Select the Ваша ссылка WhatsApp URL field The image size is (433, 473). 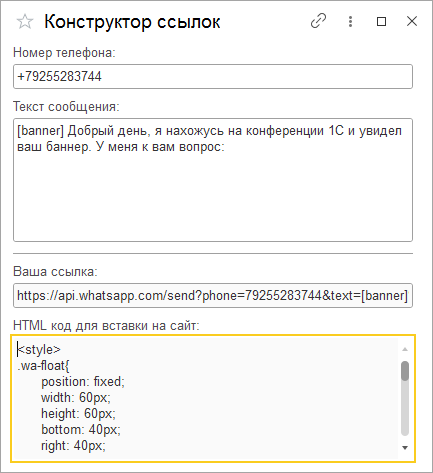pos(213,295)
